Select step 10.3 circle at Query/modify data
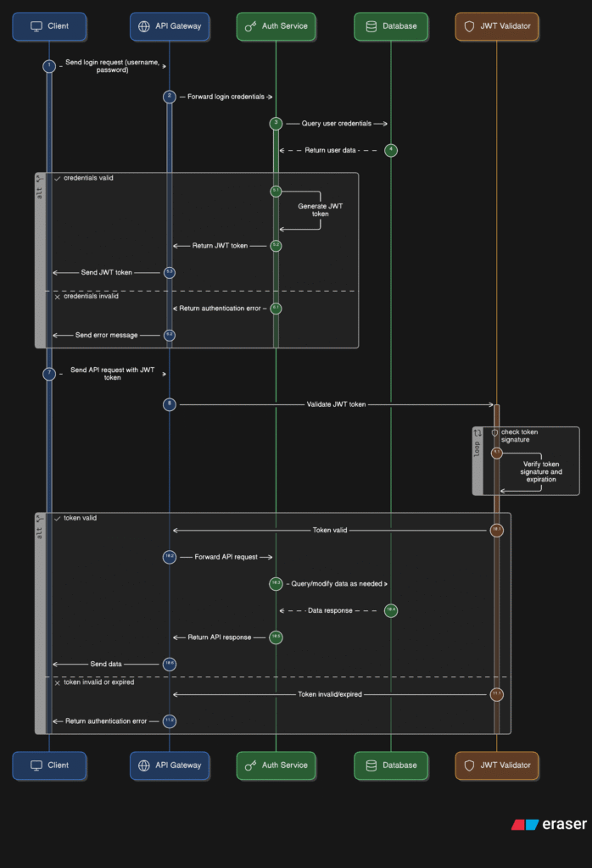This screenshot has height=868, width=592. click(x=276, y=583)
